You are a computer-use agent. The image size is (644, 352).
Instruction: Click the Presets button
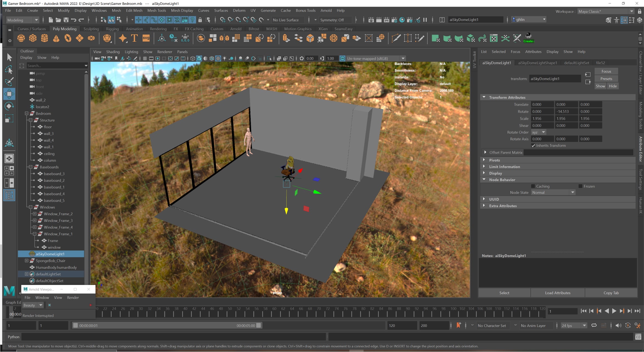tap(606, 79)
